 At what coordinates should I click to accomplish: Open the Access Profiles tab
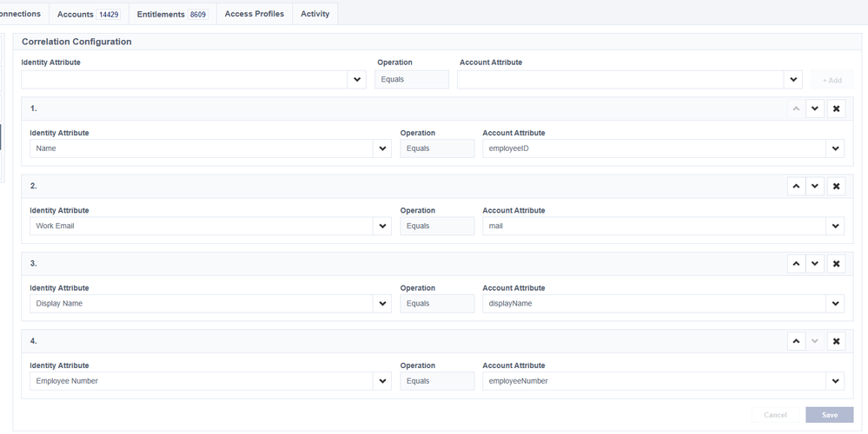pos(254,14)
